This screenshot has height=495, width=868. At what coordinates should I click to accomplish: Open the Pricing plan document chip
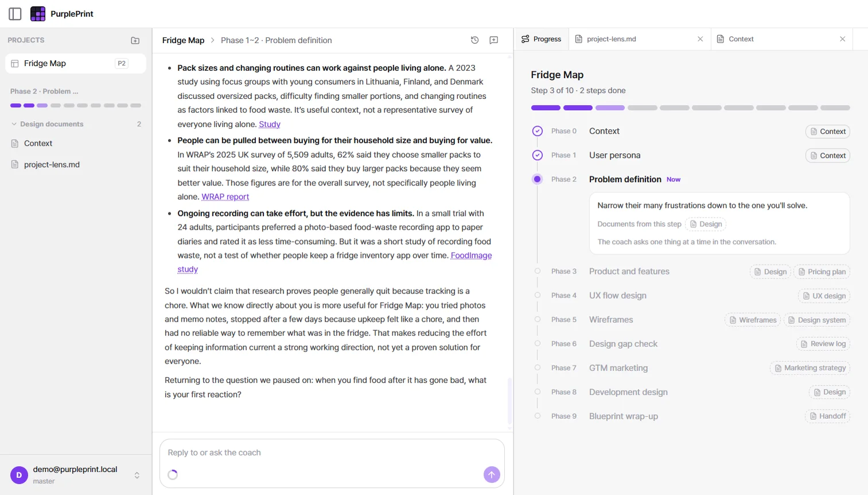coord(822,272)
